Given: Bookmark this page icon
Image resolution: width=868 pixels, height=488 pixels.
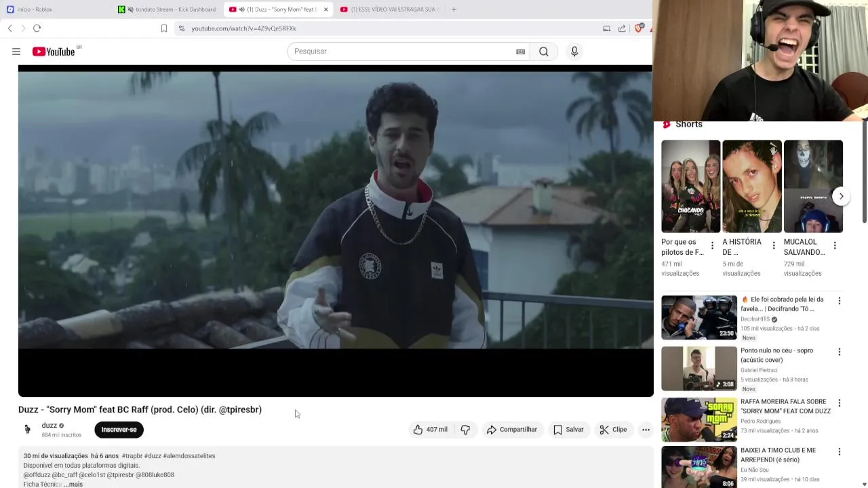Looking at the screenshot, I should [163, 28].
